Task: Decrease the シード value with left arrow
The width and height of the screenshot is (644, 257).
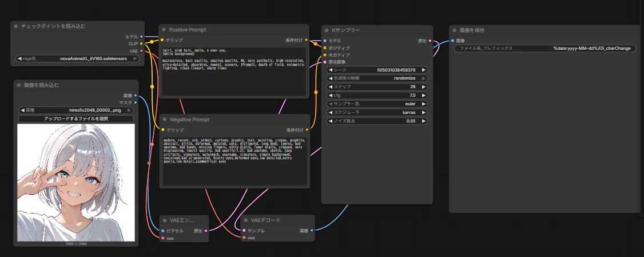Action: tap(330, 70)
